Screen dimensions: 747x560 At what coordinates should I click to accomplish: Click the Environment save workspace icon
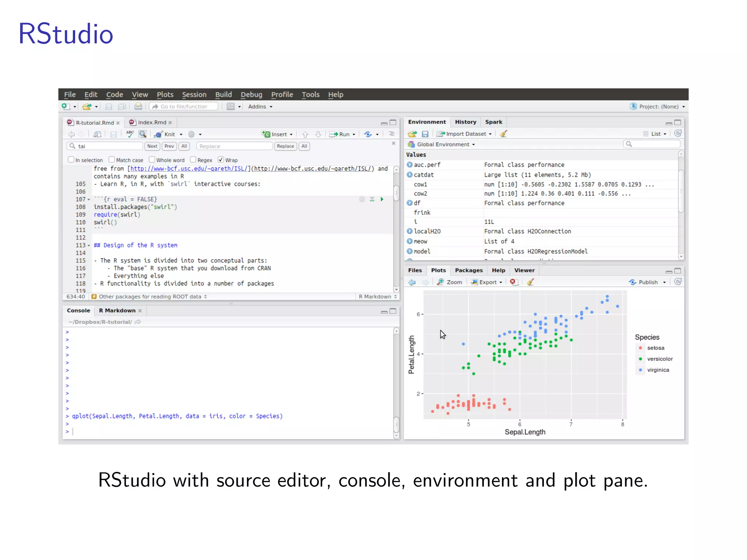click(x=425, y=134)
